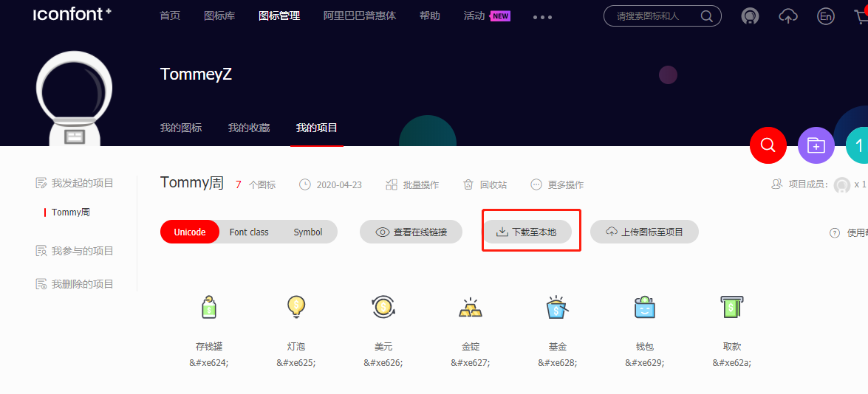The image size is (868, 394).
Task: Click 上传图标至项目 upload button
Action: click(x=644, y=232)
